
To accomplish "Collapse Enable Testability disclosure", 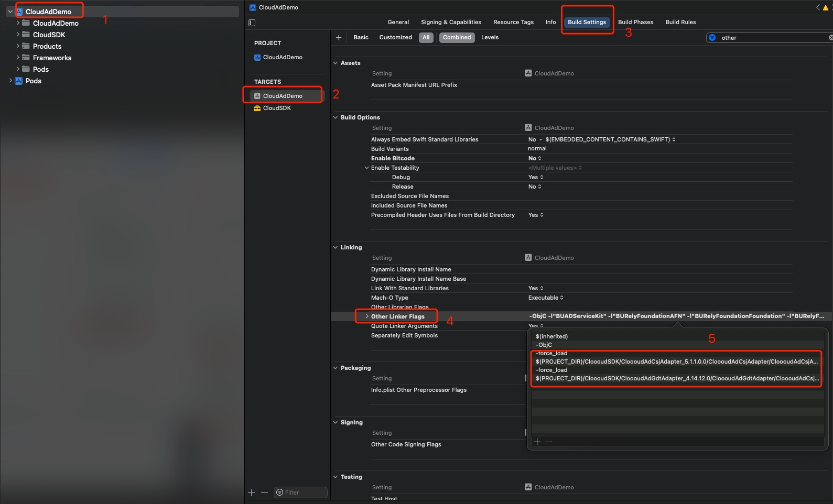I will point(366,168).
